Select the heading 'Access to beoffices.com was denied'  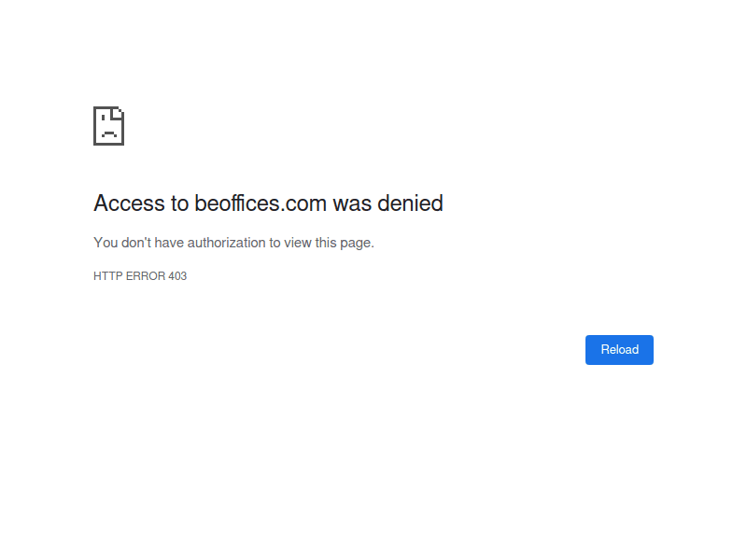coord(268,203)
